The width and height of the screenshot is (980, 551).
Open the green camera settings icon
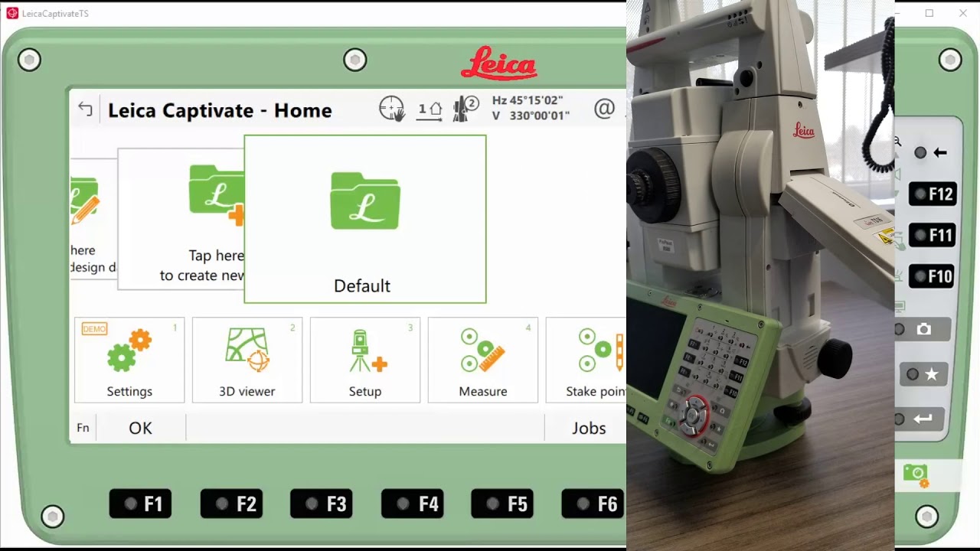click(916, 474)
